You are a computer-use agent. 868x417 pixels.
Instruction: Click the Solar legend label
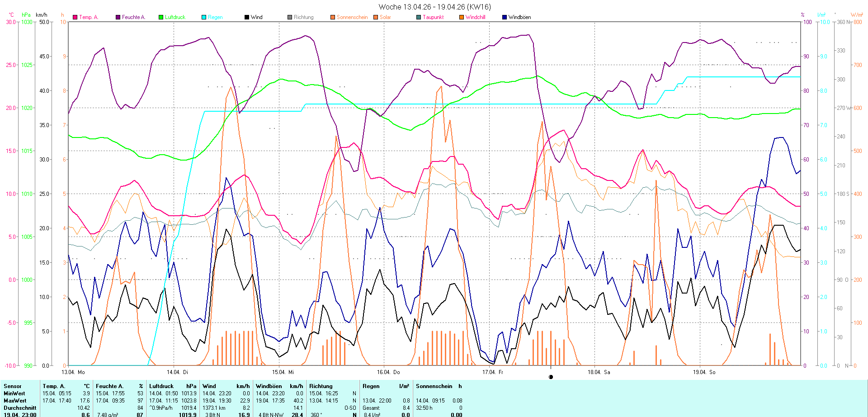coord(385,17)
